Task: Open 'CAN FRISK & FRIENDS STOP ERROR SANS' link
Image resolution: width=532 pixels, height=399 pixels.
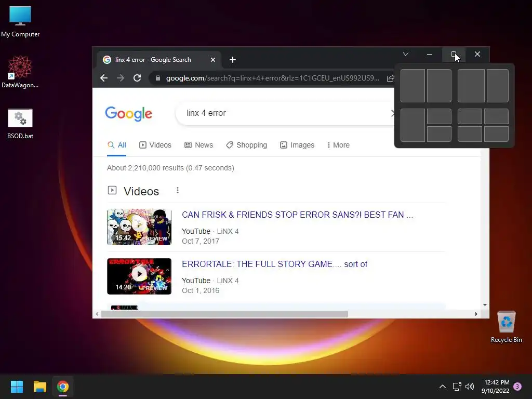Action: pyautogui.click(x=297, y=215)
